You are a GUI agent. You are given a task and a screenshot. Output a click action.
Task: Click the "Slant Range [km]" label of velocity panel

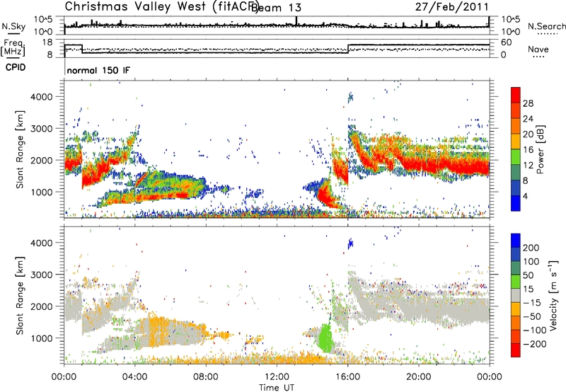click(20, 296)
